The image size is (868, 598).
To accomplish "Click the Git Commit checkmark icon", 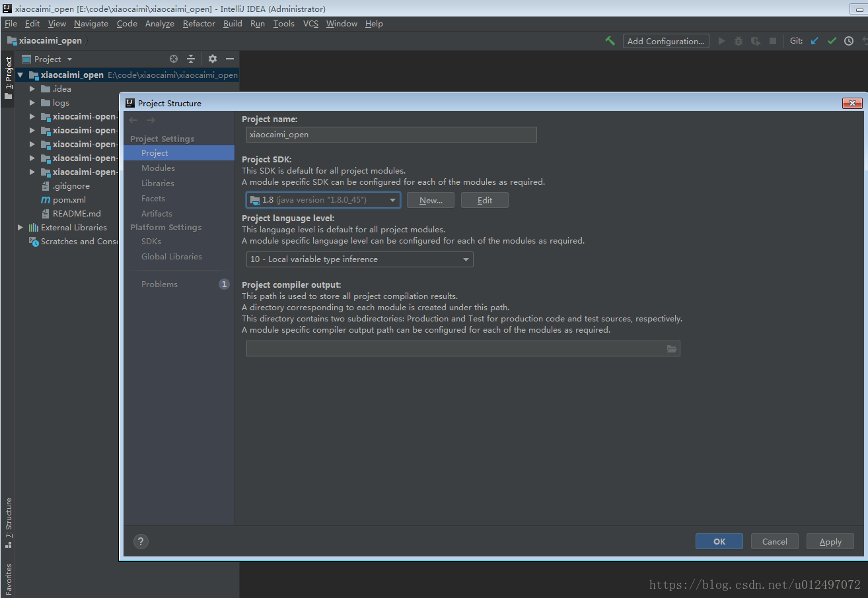I will 832,41.
